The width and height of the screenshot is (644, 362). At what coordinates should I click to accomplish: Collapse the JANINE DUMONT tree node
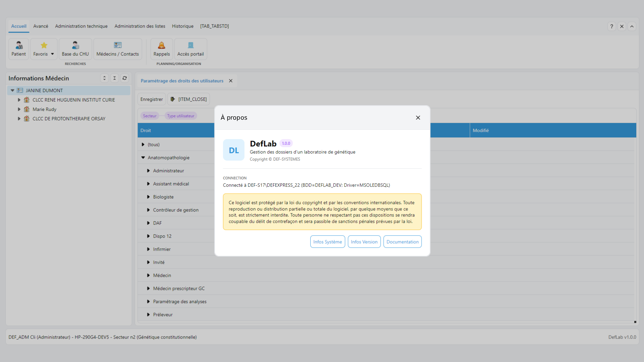point(12,90)
